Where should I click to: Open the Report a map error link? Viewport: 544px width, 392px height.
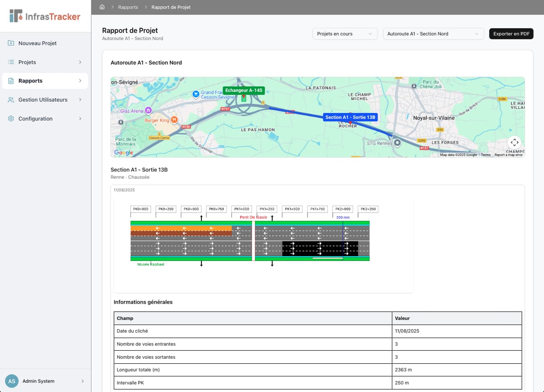(507, 155)
